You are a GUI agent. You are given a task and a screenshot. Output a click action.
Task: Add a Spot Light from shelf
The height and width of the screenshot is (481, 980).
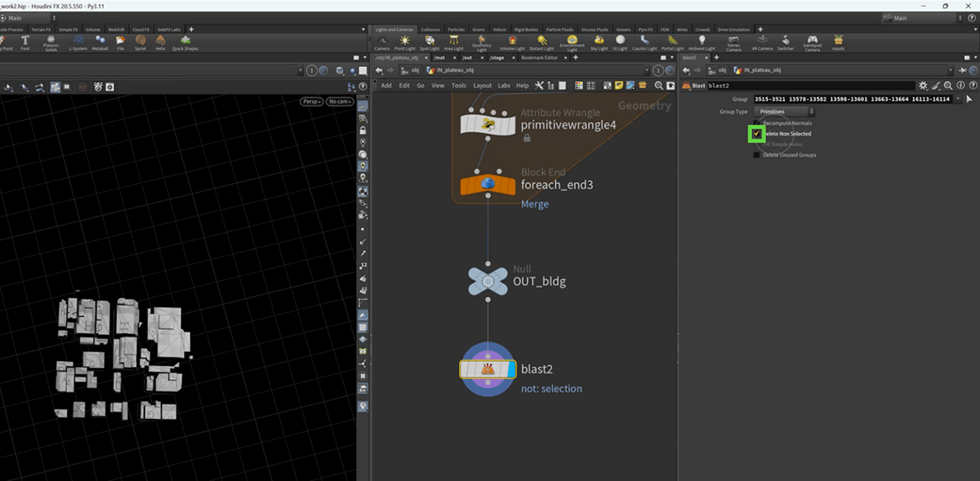click(430, 41)
